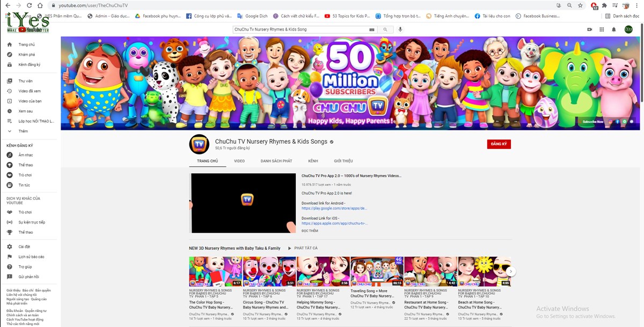The image size is (644, 327).
Task: Click the red ĐĂNG KÝ subscribe button
Action: (x=499, y=144)
